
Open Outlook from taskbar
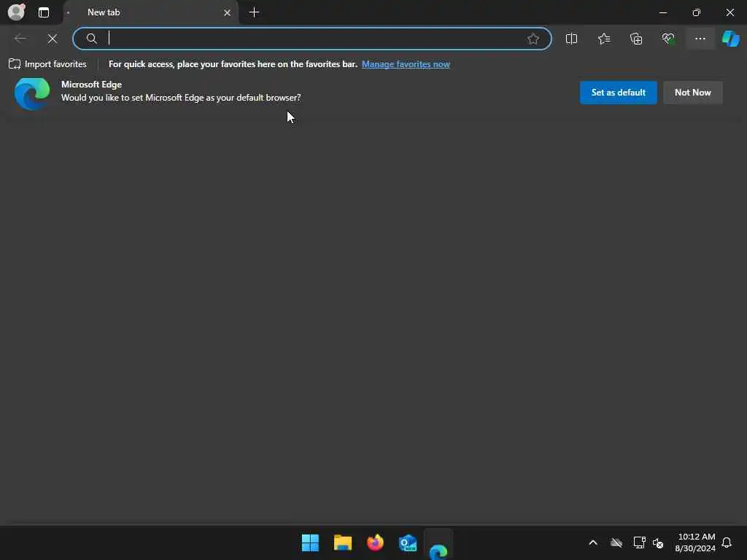click(407, 542)
